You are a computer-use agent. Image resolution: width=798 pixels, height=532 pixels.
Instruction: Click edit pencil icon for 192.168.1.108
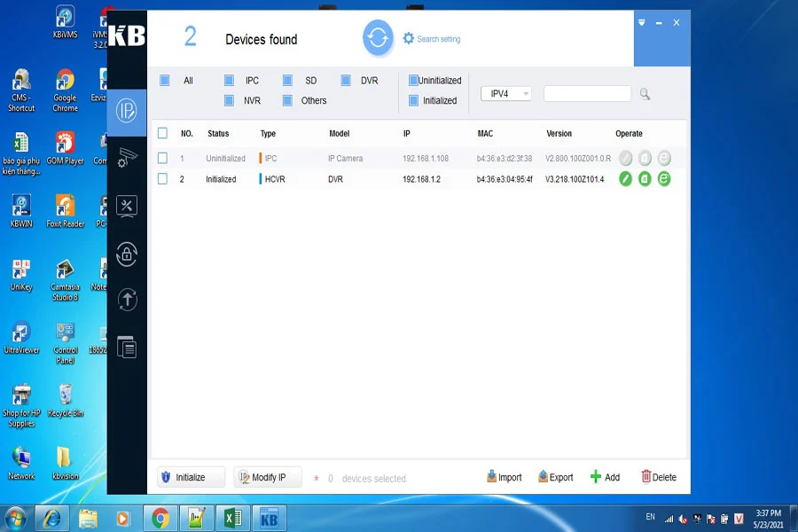pos(625,159)
